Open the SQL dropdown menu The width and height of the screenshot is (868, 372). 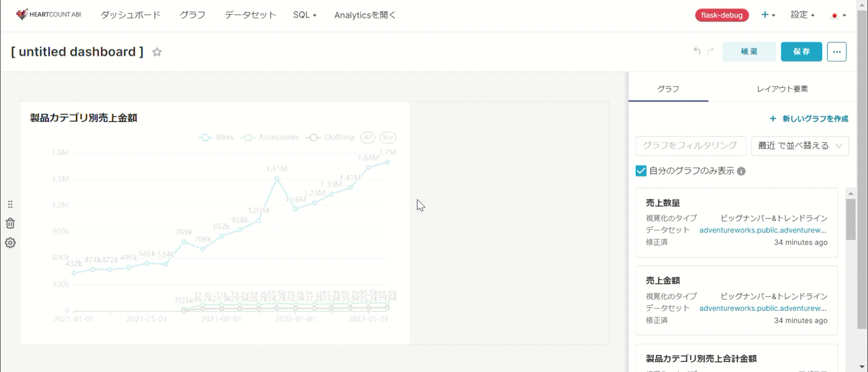(305, 15)
